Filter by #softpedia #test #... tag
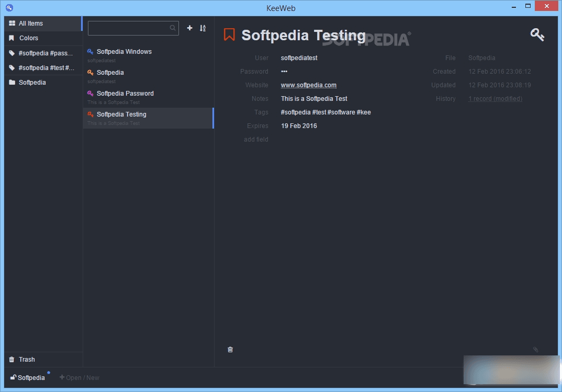The width and height of the screenshot is (562, 392). pos(43,67)
